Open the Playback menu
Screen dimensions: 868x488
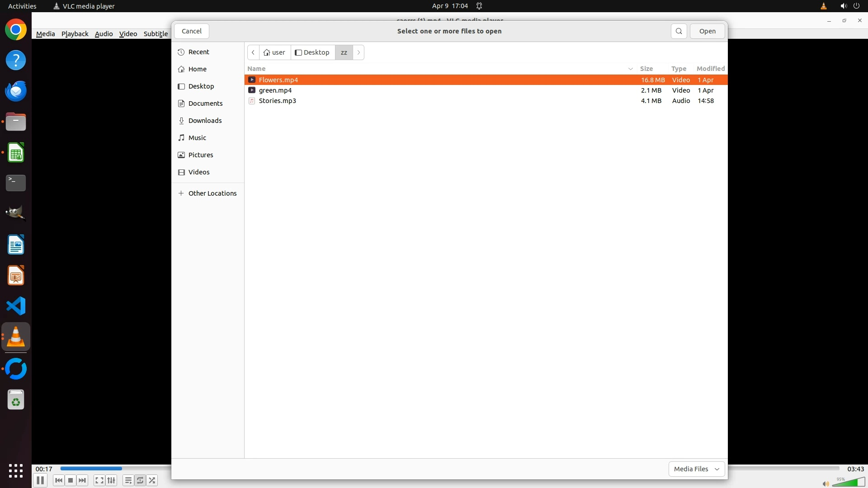tap(75, 34)
